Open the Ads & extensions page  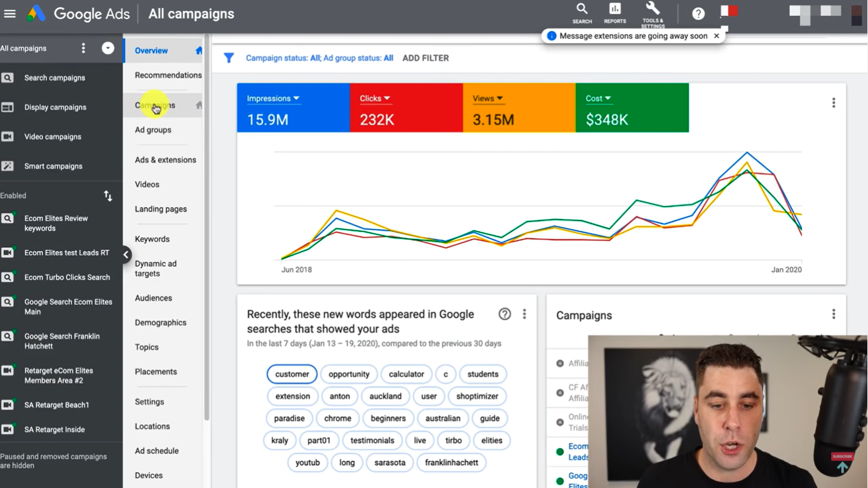tap(165, 160)
